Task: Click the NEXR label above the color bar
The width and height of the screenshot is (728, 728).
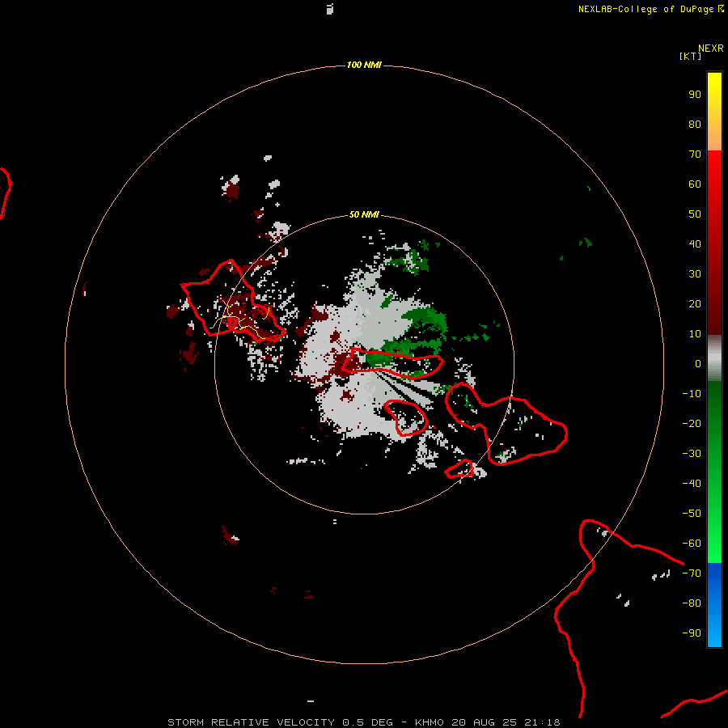Action: [x=711, y=49]
